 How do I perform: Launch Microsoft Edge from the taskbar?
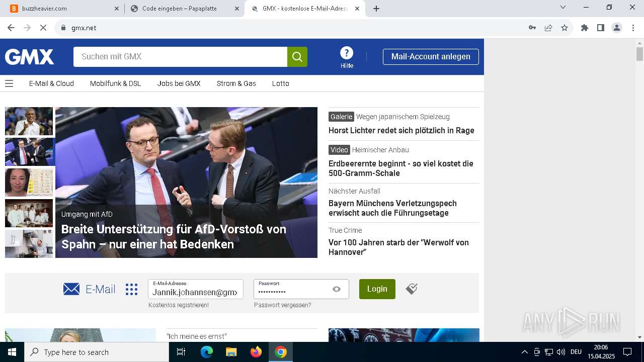pyautogui.click(x=207, y=352)
